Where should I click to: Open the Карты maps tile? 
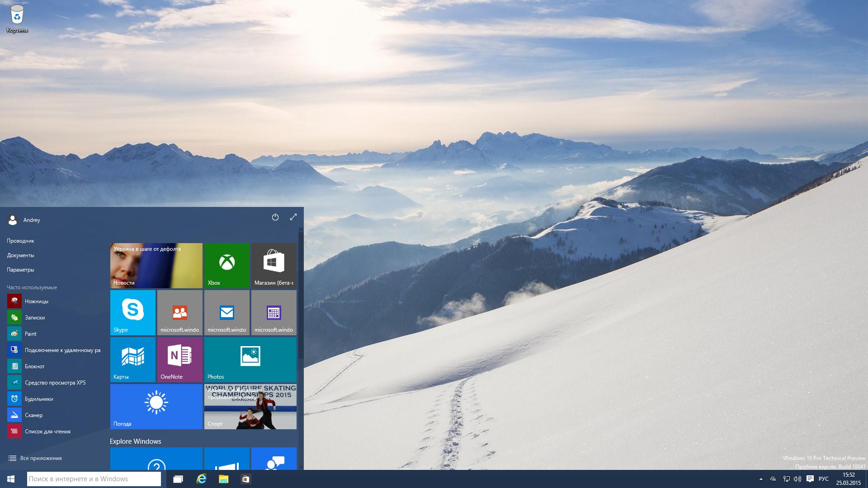coord(132,359)
